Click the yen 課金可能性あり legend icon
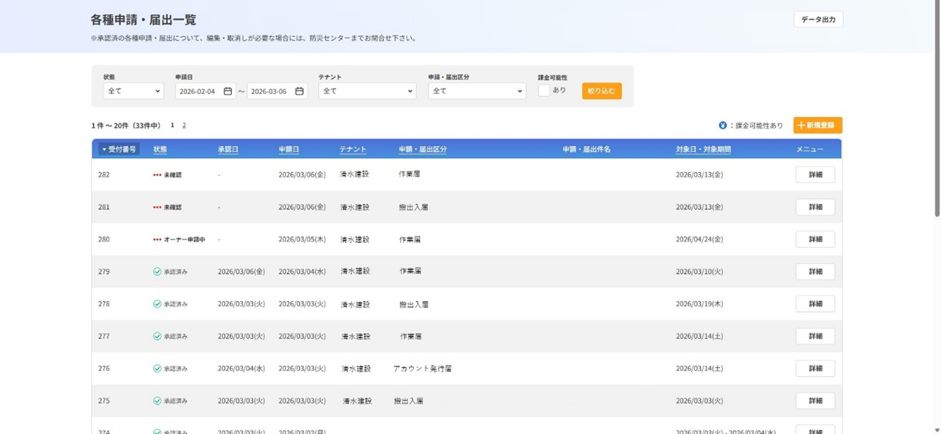The height and width of the screenshot is (434, 941). coord(723,126)
